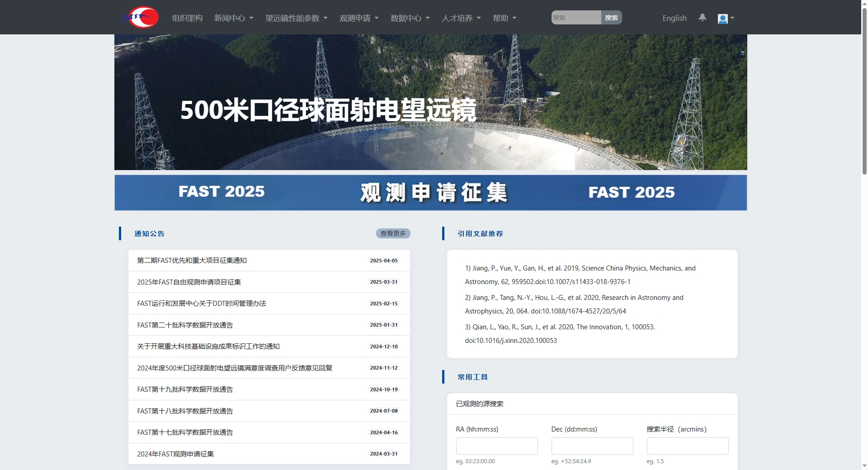Click the FAST logo icon
This screenshot has height=470, width=868.
(141, 18)
